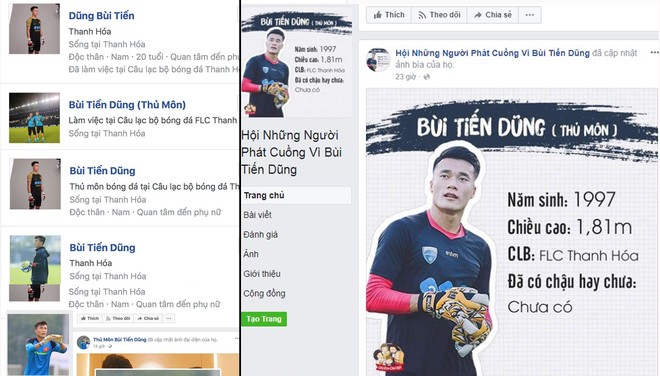This screenshot has width=660, height=376.
Task: Select Ảnh in the page sidebar
Action: 251,254
